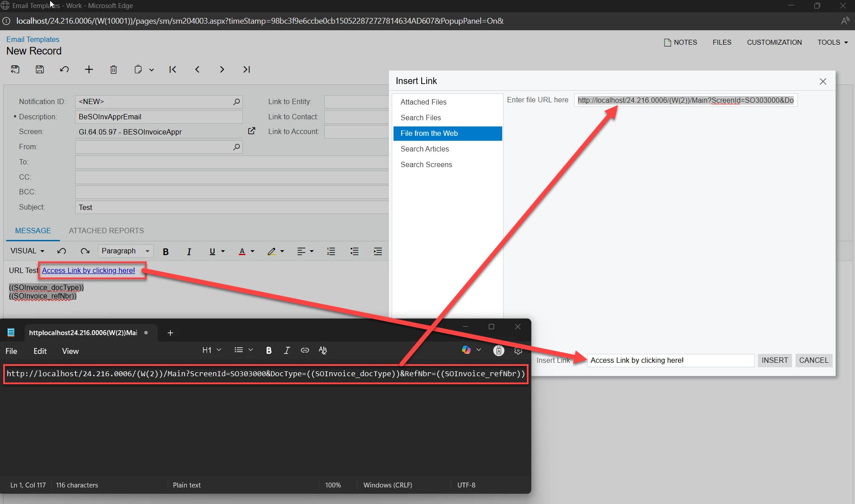The image size is (855, 504).
Task: Toggle bold in the message editor
Action: pyautogui.click(x=166, y=252)
